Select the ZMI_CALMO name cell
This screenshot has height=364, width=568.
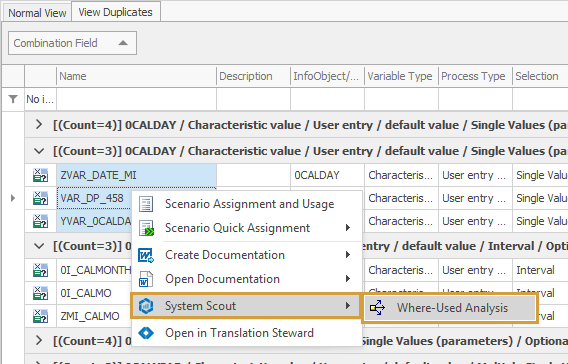[94, 316]
